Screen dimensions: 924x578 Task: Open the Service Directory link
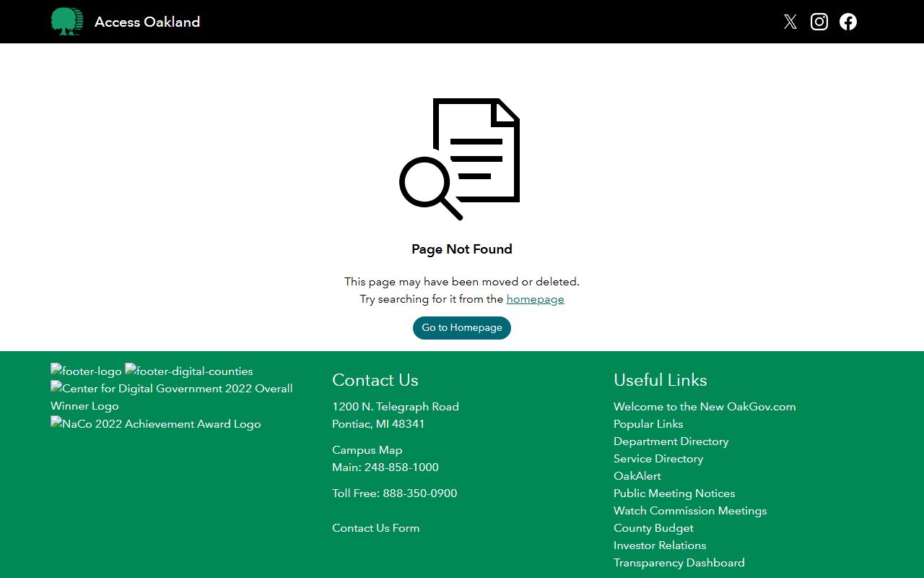click(x=658, y=459)
